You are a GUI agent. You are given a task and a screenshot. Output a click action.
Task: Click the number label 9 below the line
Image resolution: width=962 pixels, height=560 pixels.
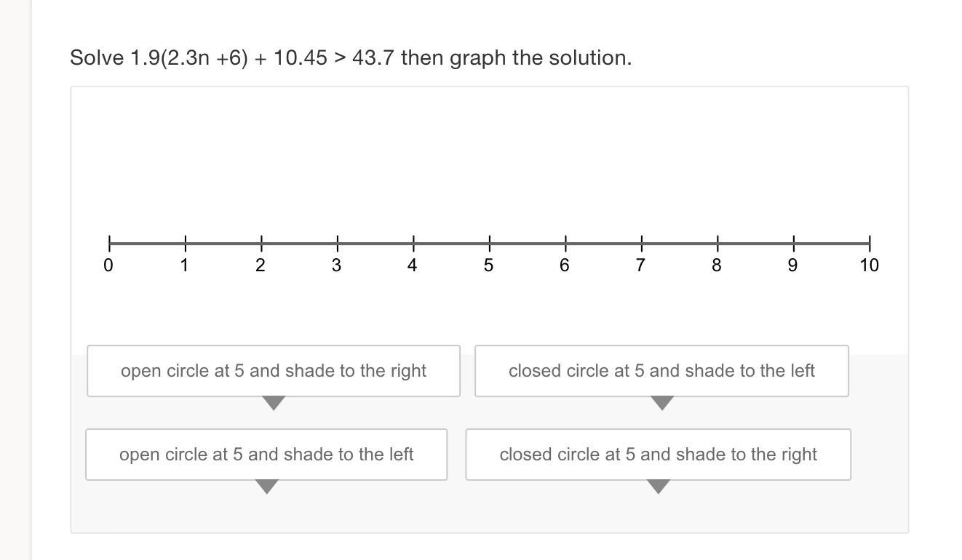click(792, 265)
